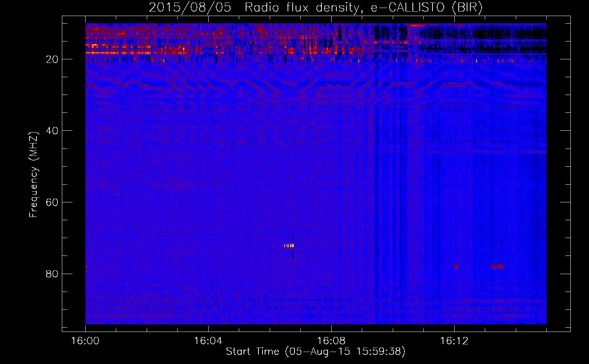
Task: Click the 60 MHz tick label
Action: click(x=52, y=202)
